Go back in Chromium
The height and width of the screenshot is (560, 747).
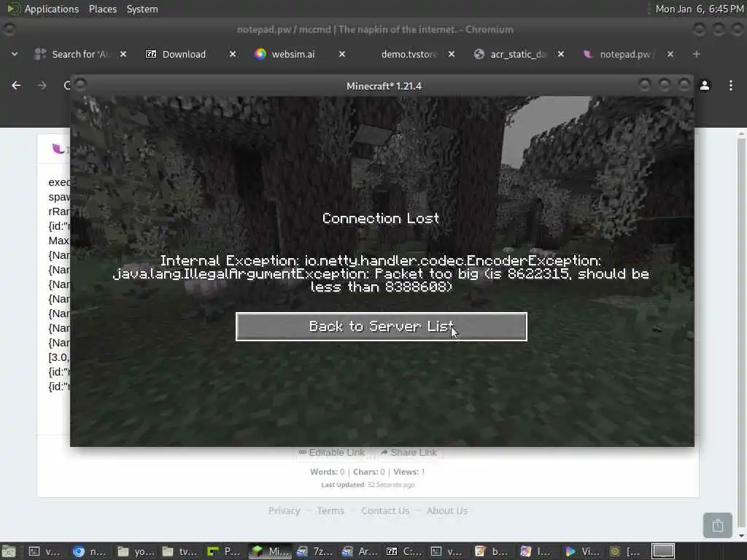16,85
